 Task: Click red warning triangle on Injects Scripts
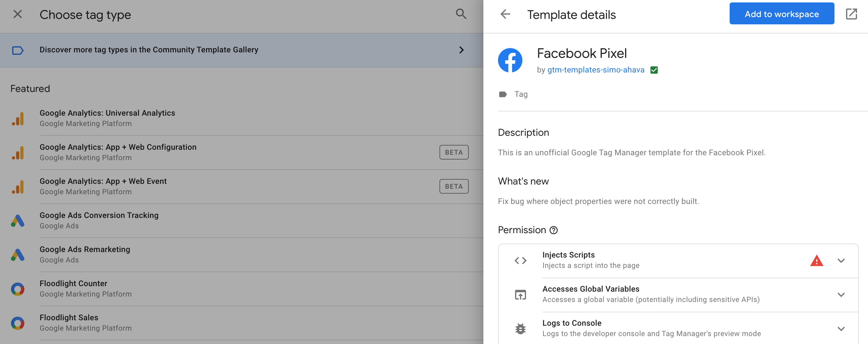point(816,261)
